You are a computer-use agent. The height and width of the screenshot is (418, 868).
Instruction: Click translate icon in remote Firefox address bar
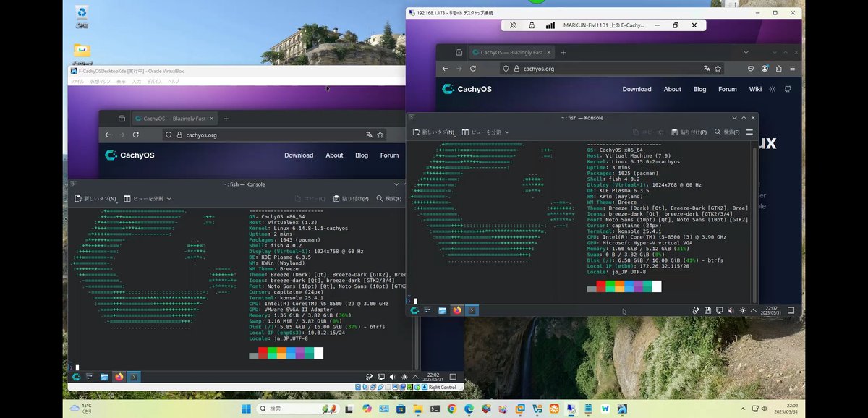click(x=707, y=69)
